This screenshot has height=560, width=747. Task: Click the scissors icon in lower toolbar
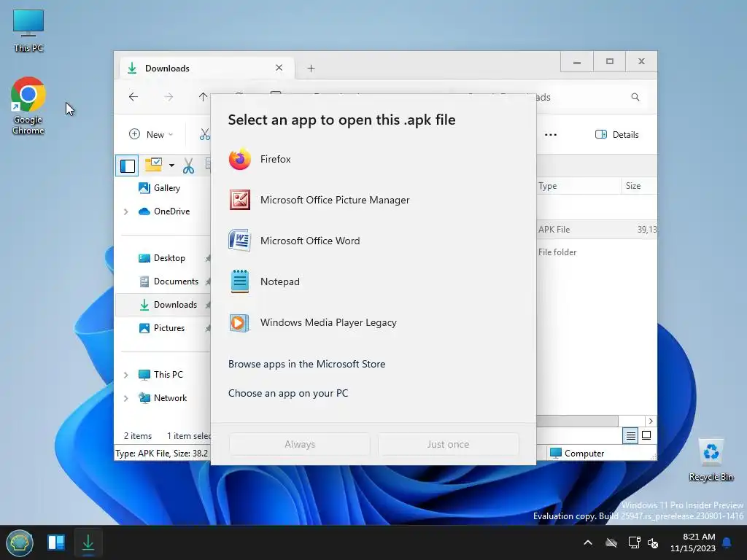pyautogui.click(x=188, y=166)
